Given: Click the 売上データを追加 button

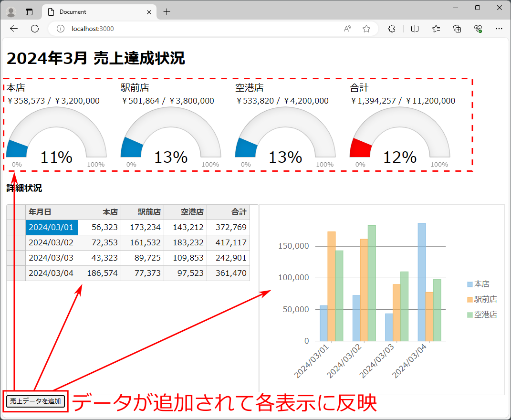Looking at the screenshot, I should pos(35,401).
